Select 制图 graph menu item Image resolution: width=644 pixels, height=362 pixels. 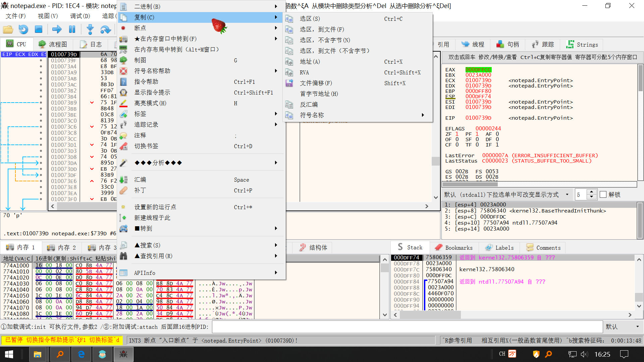[201, 60]
